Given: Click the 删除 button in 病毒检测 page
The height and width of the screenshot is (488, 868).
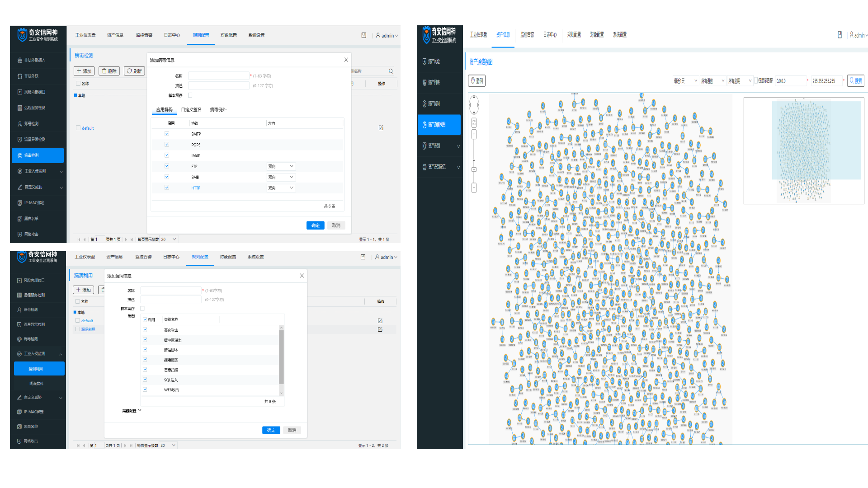Looking at the screenshot, I should pyautogui.click(x=109, y=71).
